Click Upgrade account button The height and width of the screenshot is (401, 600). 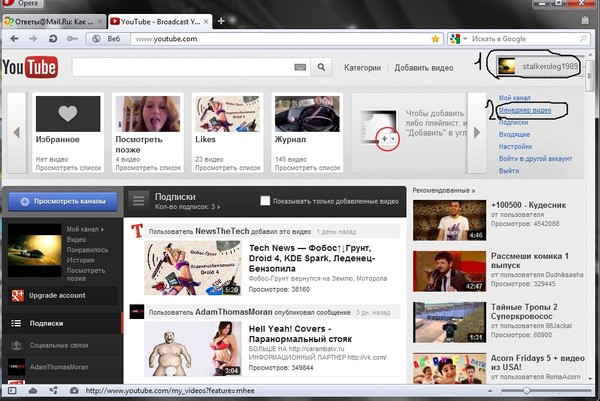(62, 295)
